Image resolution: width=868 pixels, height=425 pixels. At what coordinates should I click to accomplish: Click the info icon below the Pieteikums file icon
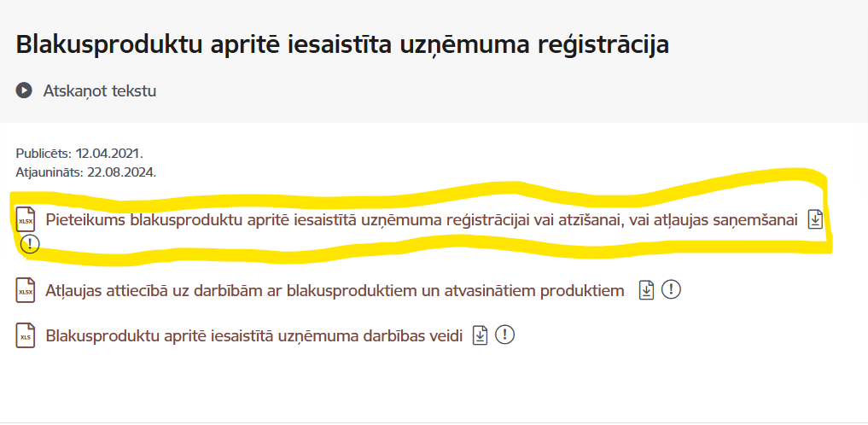click(x=30, y=244)
